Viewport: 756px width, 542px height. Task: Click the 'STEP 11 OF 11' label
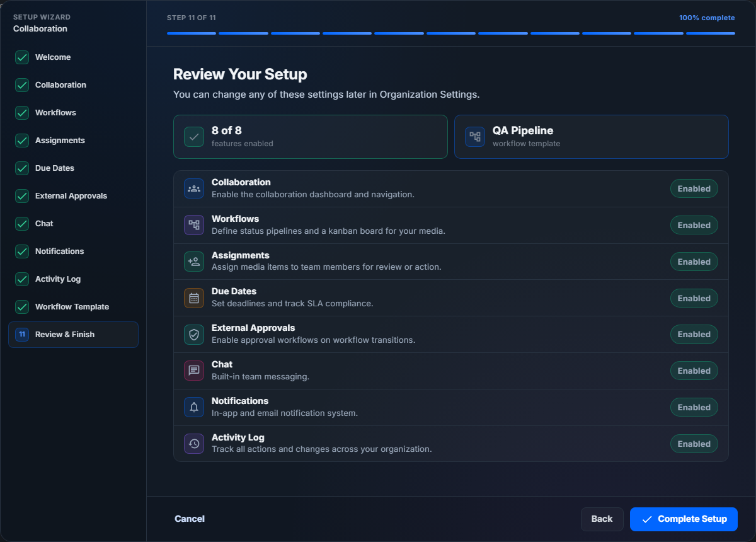(192, 18)
